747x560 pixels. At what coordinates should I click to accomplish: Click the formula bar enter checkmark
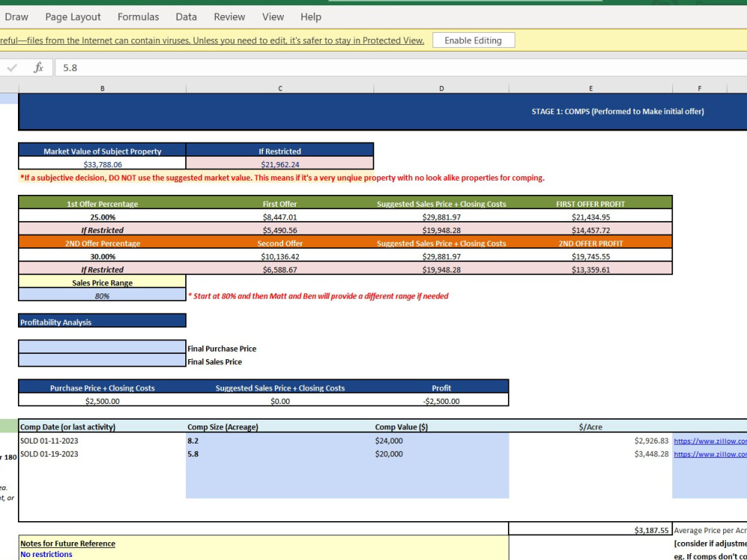coord(12,68)
